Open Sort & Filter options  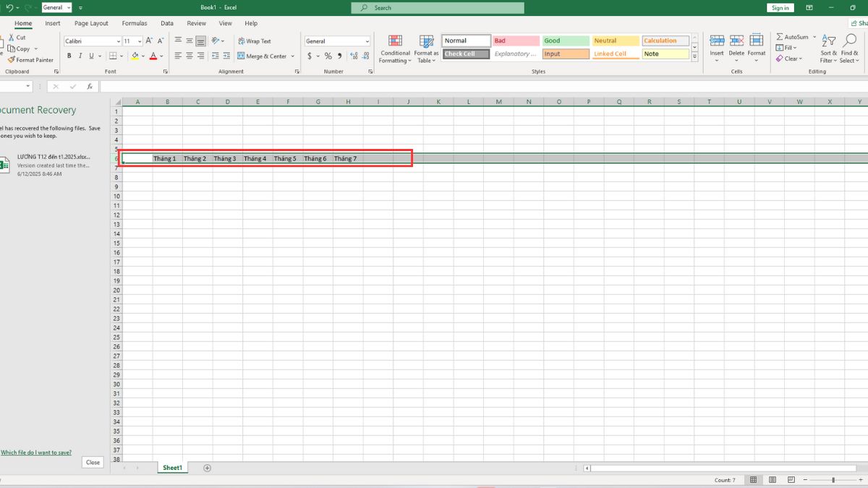pyautogui.click(x=827, y=48)
